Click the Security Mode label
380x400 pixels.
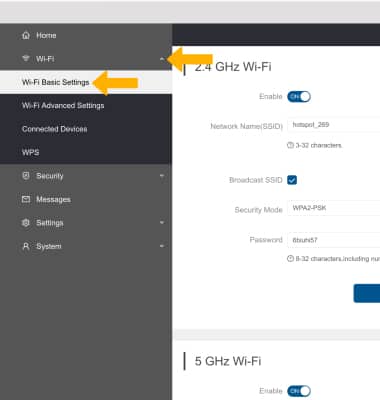[258, 210]
